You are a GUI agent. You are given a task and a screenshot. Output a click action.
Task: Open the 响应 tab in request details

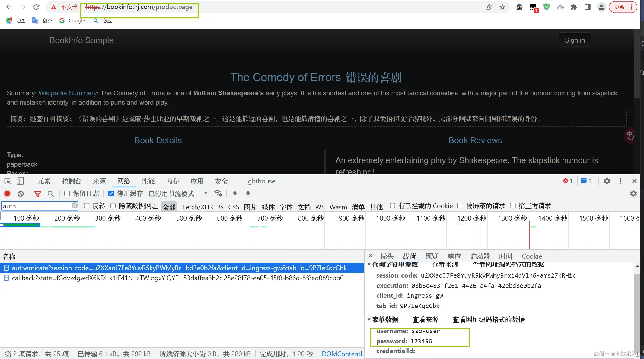click(454, 256)
